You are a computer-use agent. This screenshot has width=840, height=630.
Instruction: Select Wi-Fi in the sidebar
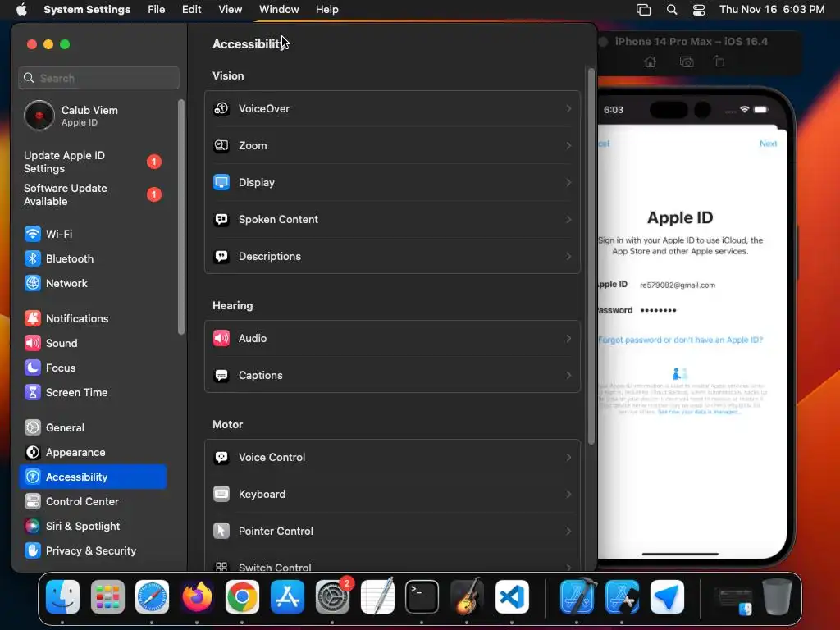click(x=93, y=234)
